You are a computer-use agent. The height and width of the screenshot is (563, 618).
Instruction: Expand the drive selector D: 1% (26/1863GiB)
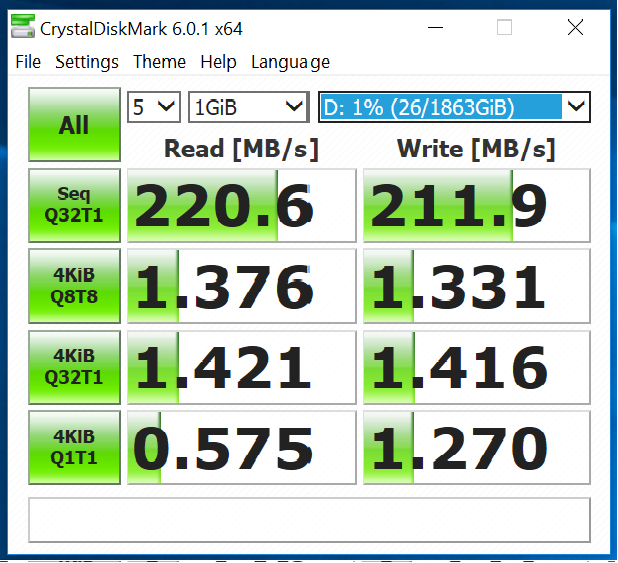click(x=454, y=107)
